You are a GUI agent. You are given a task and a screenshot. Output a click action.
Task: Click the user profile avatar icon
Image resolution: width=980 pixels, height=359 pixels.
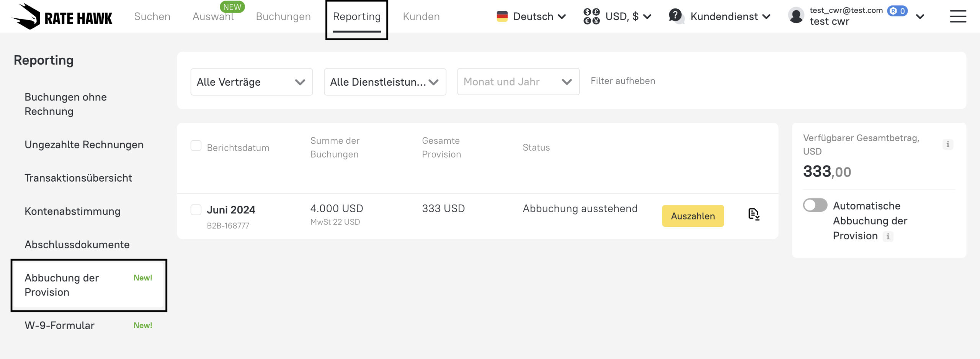coord(796,16)
